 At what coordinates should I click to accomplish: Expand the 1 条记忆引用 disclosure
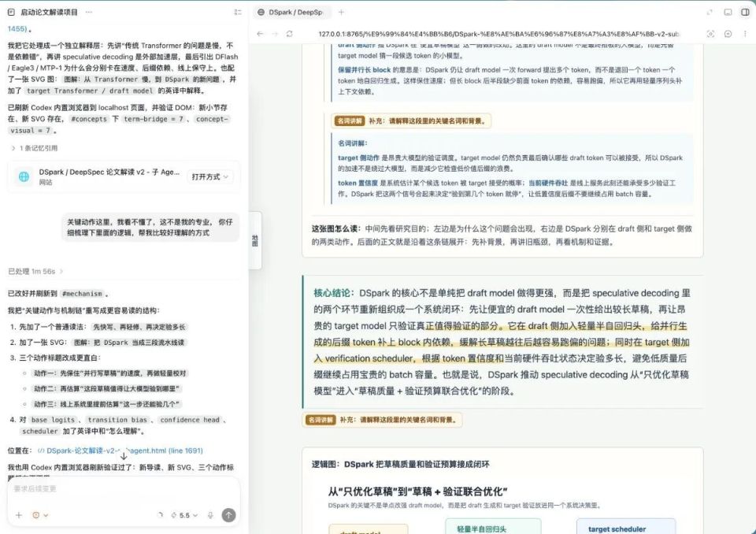pos(34,148)
